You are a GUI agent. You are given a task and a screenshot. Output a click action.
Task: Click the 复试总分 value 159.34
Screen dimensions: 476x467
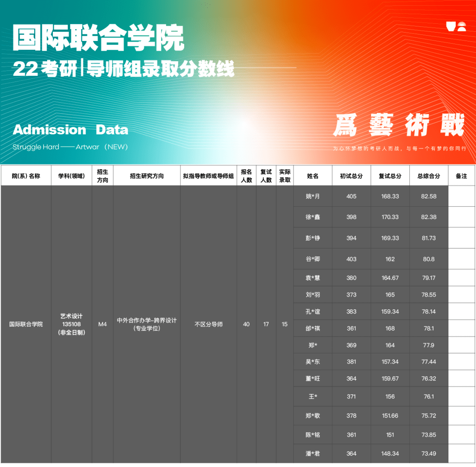[x=390, y=311]
